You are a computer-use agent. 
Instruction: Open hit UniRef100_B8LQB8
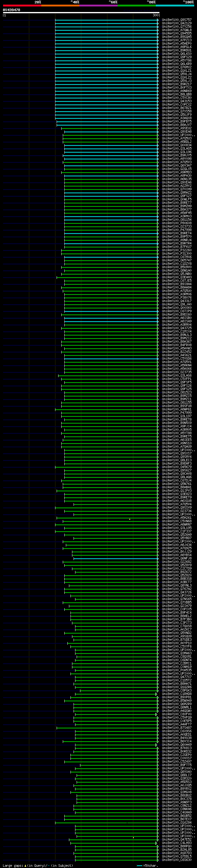point(177,94)
